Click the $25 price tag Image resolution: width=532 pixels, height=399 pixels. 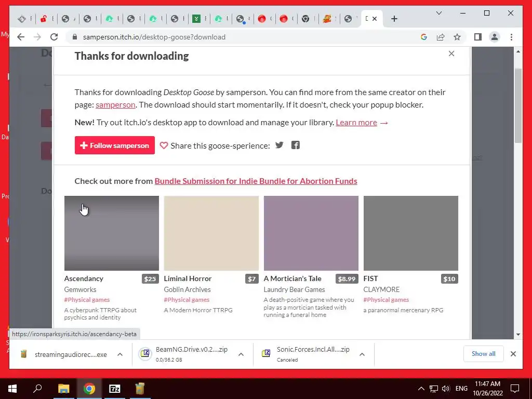[150, 279]
